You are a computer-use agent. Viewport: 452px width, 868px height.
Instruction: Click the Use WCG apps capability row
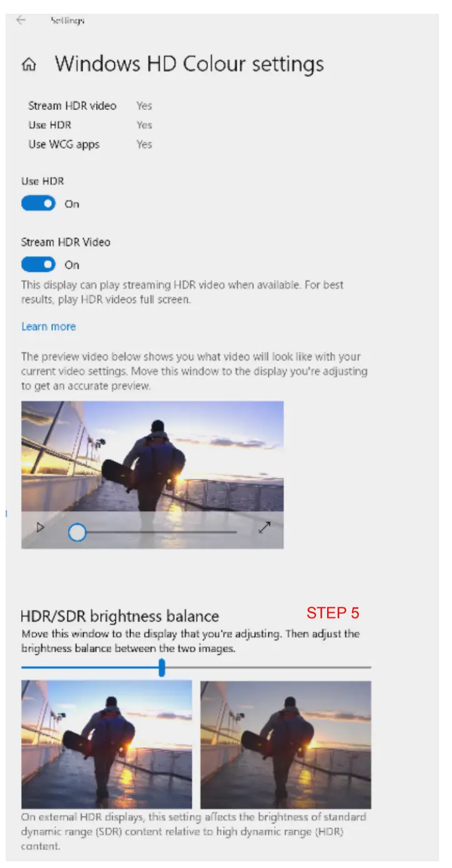click(x=91, y=144)
